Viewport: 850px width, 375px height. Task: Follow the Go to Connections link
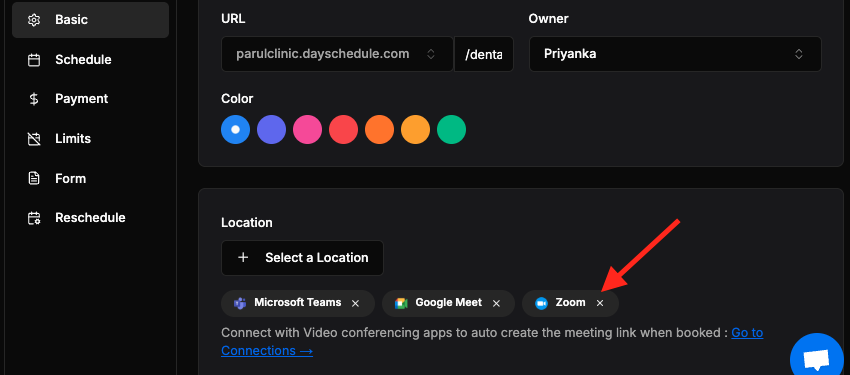coord(492,341)
